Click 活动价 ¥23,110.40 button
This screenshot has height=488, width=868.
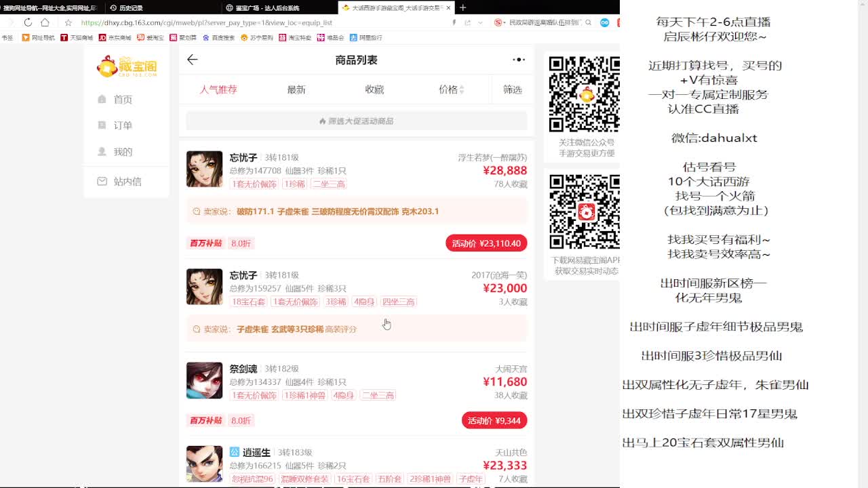(x=486, y=243)
